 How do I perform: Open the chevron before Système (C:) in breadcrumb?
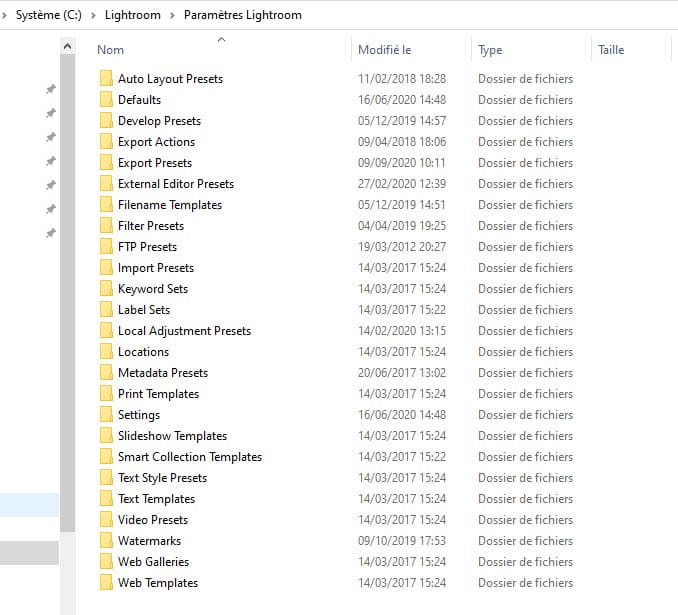point(4,15)
